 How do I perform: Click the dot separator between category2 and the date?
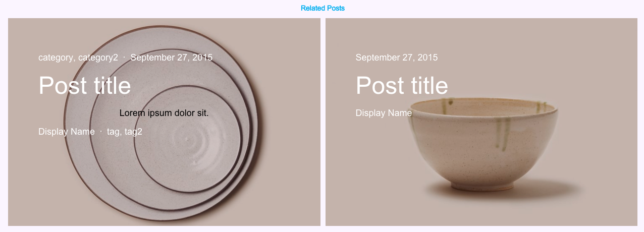124,57
